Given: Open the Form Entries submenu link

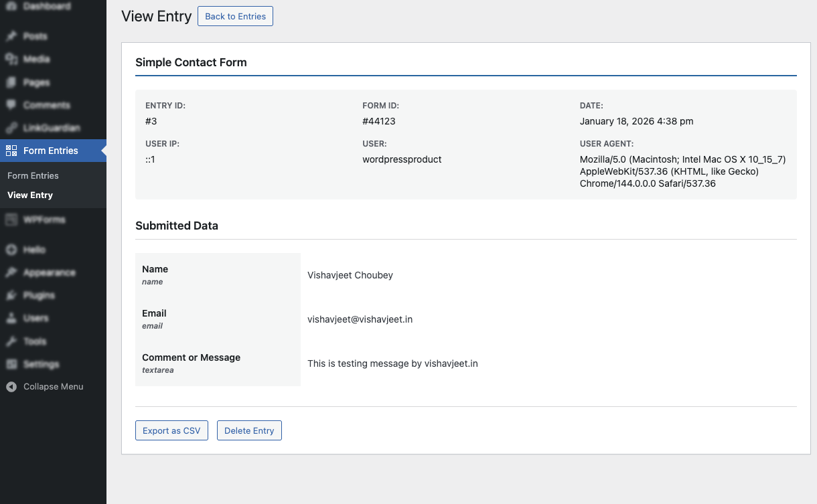Looking at the screenshot, I should [33, 175].
